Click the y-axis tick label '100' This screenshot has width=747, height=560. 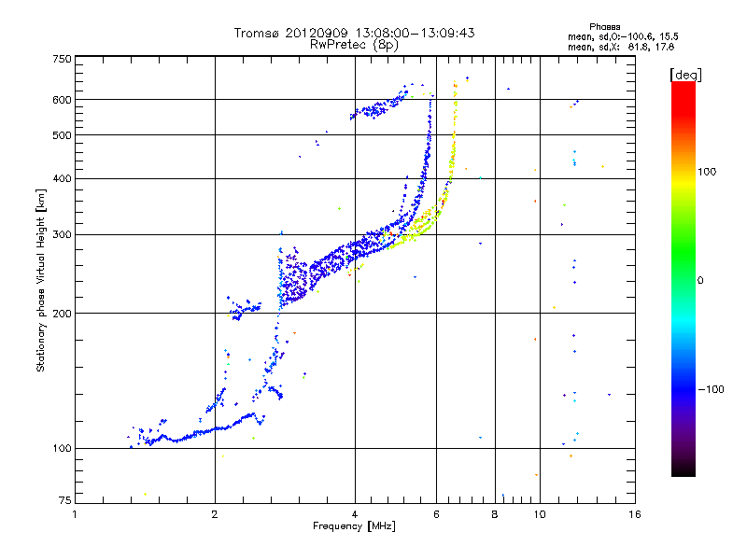click(62, 448)
